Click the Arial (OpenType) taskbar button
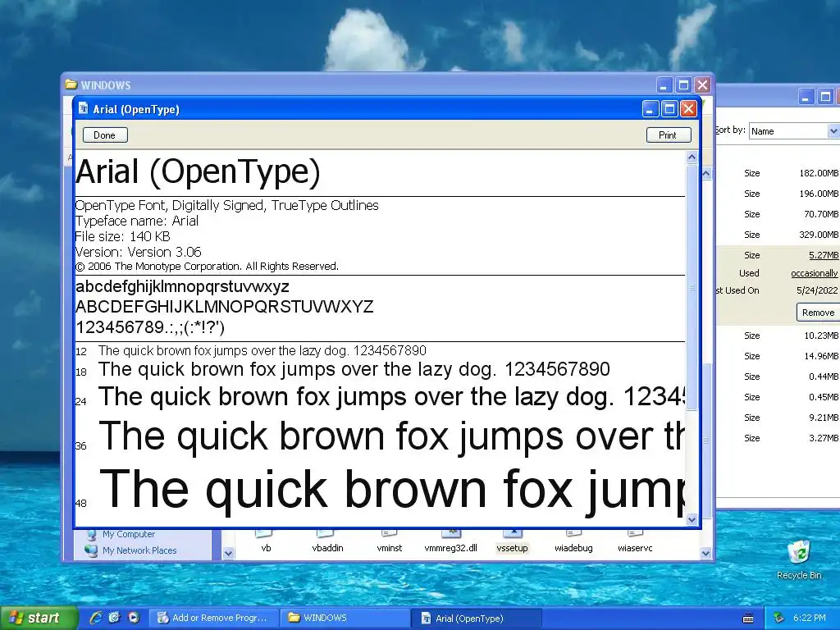 tap(477, 618)
